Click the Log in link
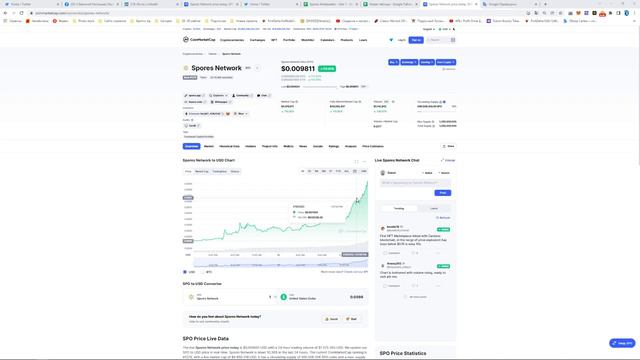The height and width of the screenshot is (360, 640). tap(402, 40)
